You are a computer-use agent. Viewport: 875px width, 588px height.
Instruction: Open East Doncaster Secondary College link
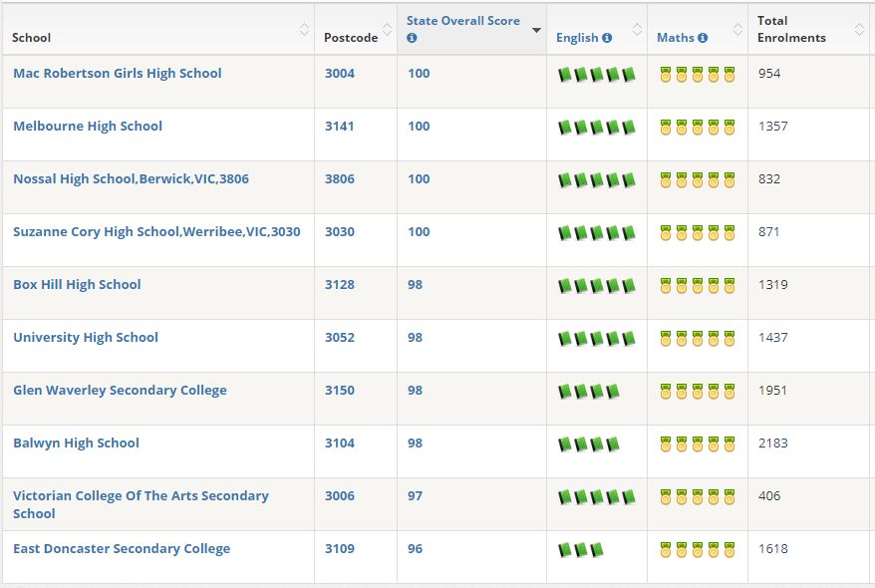(x=122, y=548)
